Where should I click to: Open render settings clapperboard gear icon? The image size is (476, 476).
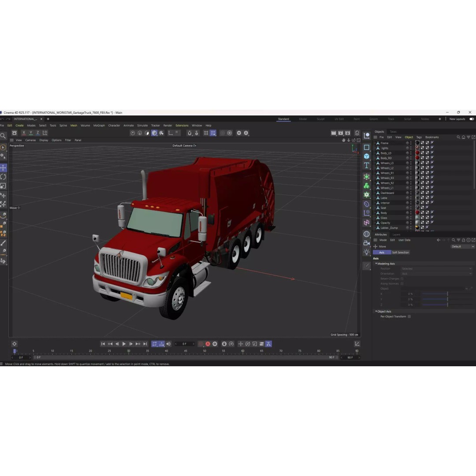(x=348, y=133)
